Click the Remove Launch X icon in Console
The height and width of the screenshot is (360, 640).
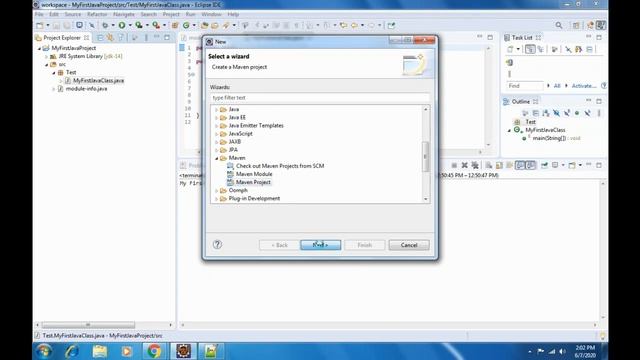pos(464,165)
